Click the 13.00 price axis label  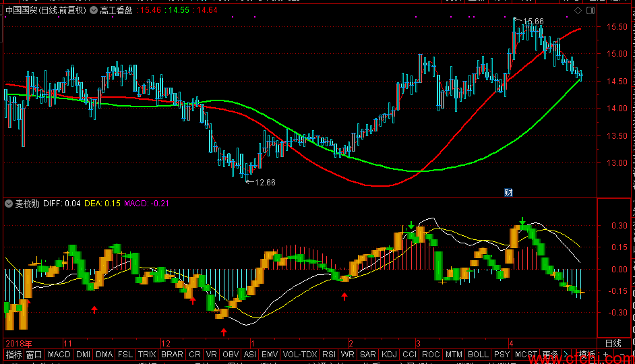(617, 162)
